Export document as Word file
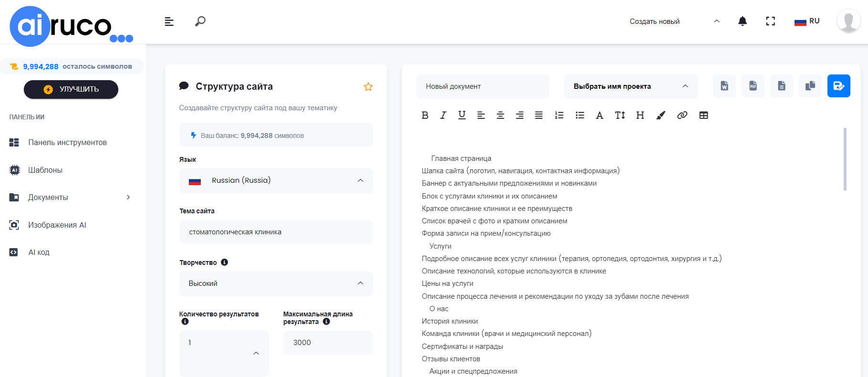868x377 pixels. [724, 86]
